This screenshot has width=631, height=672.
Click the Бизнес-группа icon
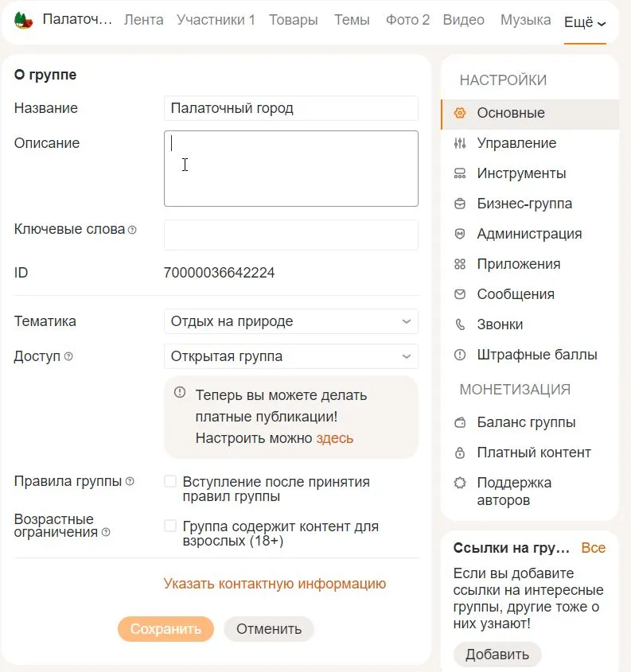[459, 204]
